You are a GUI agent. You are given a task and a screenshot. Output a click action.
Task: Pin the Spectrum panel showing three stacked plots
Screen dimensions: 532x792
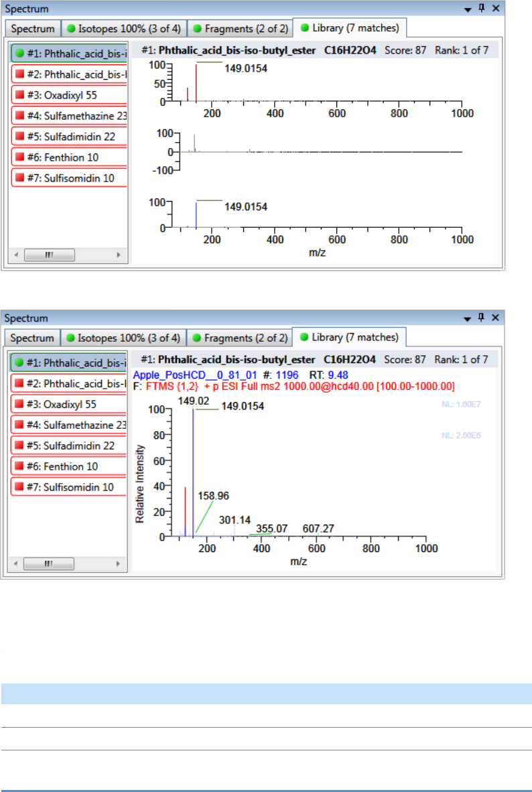coord(482,9)
